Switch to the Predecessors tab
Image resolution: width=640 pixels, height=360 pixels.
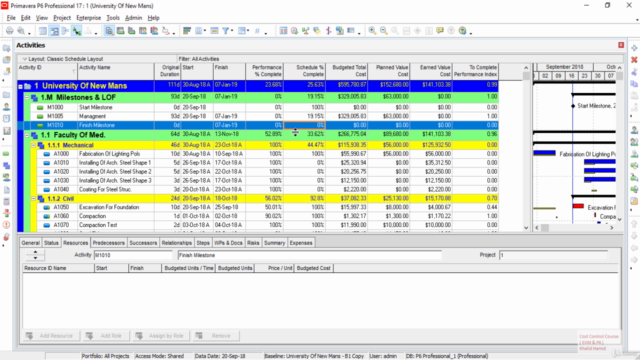pos(109,243)
